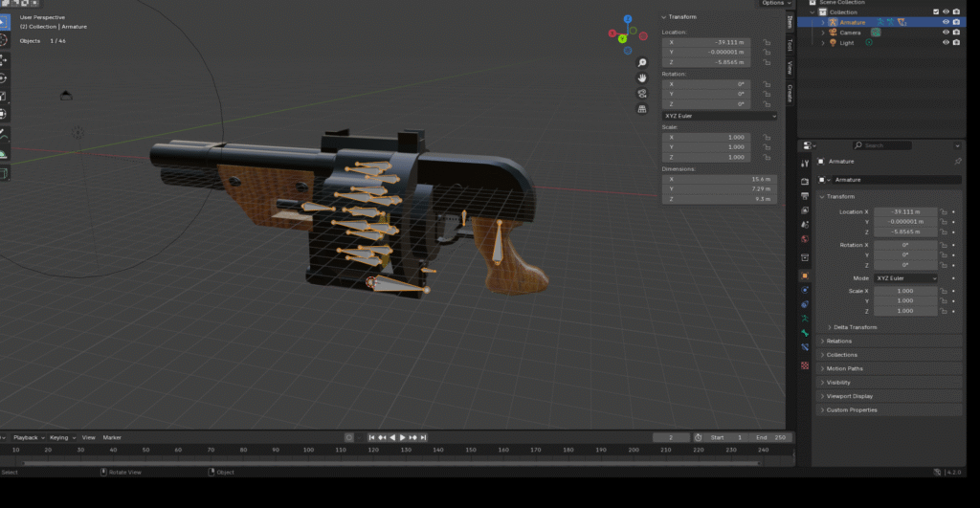The width and height of the screenshot is (980, 508).
Task: Uncheck the Collection exclude checkbox
Action: tap(936, 11)
